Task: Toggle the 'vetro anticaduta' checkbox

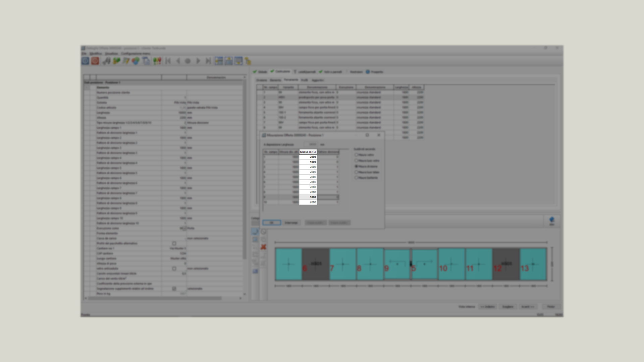Action: coord(174,268)
